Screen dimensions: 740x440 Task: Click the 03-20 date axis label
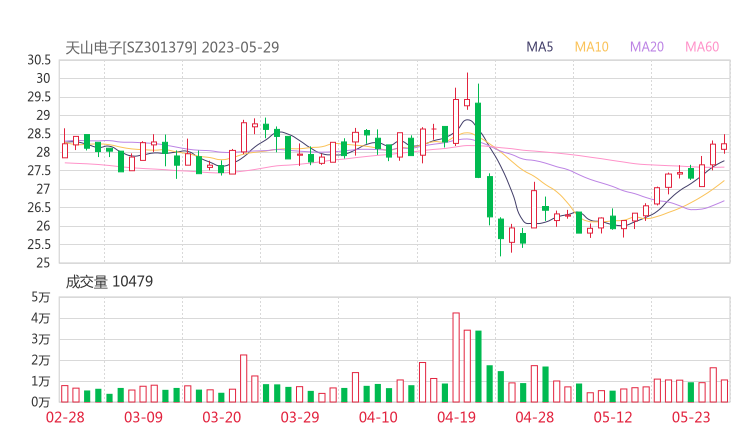[x=222, y=417]
